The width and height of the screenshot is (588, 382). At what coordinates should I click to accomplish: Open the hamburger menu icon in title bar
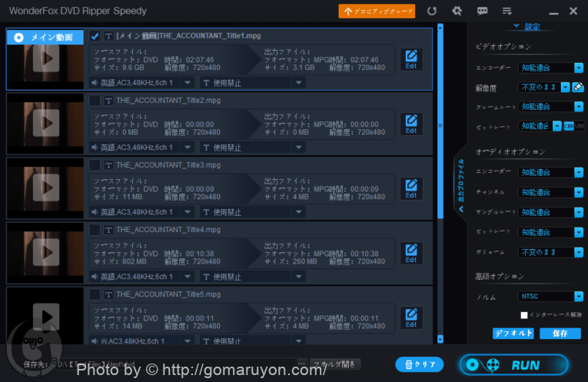click(x=507, y=12)
